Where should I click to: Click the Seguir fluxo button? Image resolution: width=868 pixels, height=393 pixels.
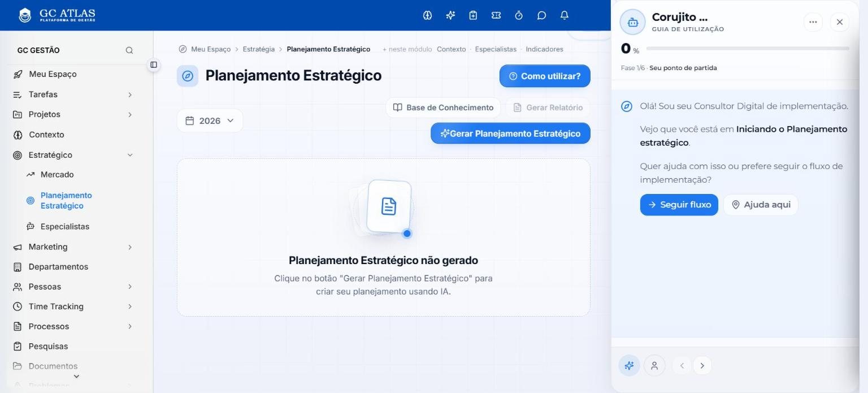pos(679,205)
